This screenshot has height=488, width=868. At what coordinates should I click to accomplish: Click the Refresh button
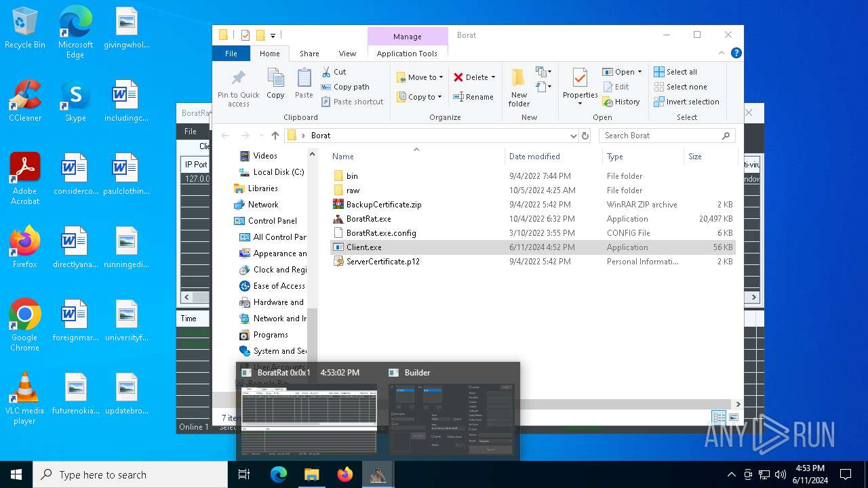(585, 136)
